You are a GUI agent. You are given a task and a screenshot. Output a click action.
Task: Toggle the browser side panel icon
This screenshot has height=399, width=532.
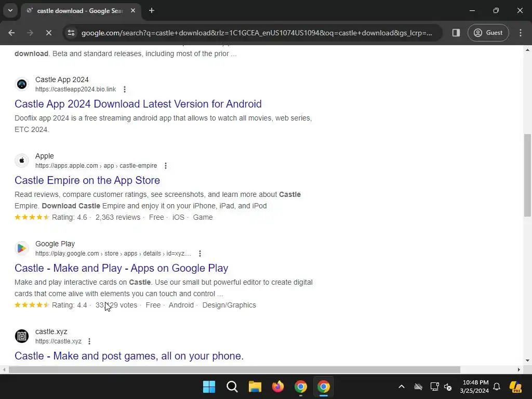pyautogui.click(x=456, y=33)
